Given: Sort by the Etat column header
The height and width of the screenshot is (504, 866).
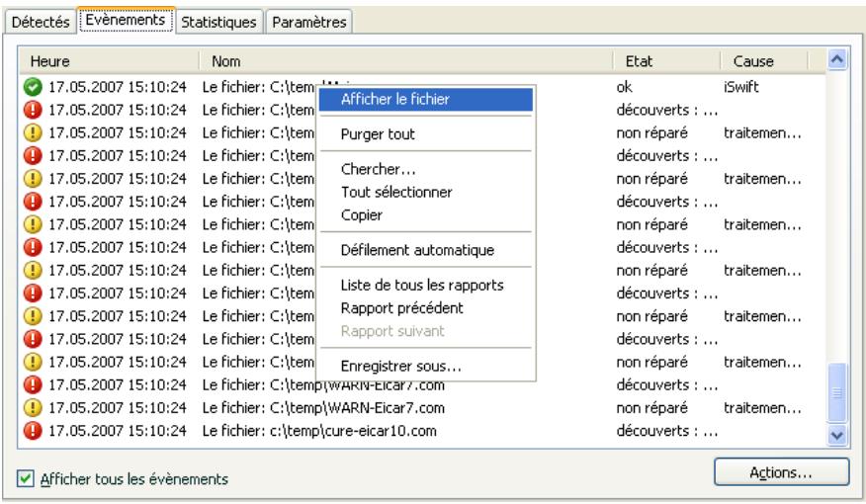Looking at the screenshot, I should 666,61.
